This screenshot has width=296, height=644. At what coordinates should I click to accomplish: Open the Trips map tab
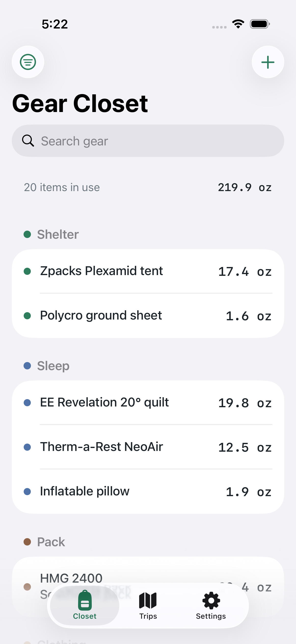click(148, 605)
